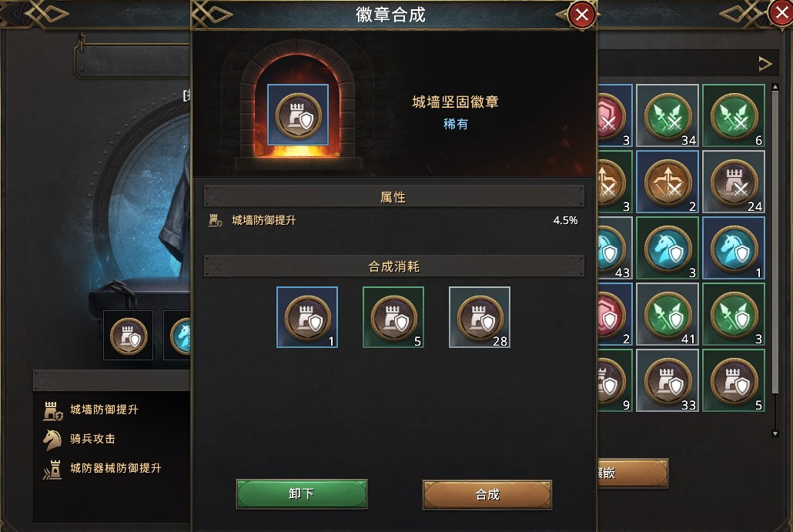Viewport: 793px width, 532px height.
Task: Select the cavalry shield badge with count 1
Action: 734,249
